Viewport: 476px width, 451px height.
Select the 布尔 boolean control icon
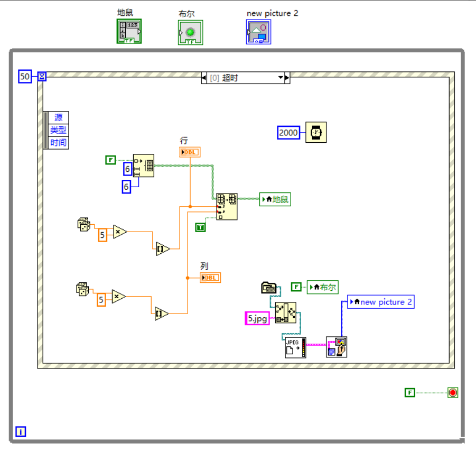coord(190,32)
